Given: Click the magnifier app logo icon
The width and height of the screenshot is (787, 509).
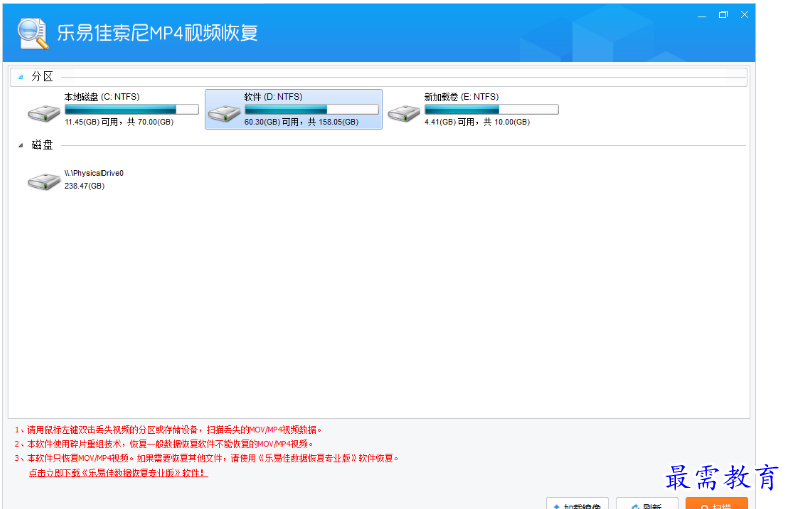Looking at the screenshot, I should pyautogui.click(x=33, y=33).
